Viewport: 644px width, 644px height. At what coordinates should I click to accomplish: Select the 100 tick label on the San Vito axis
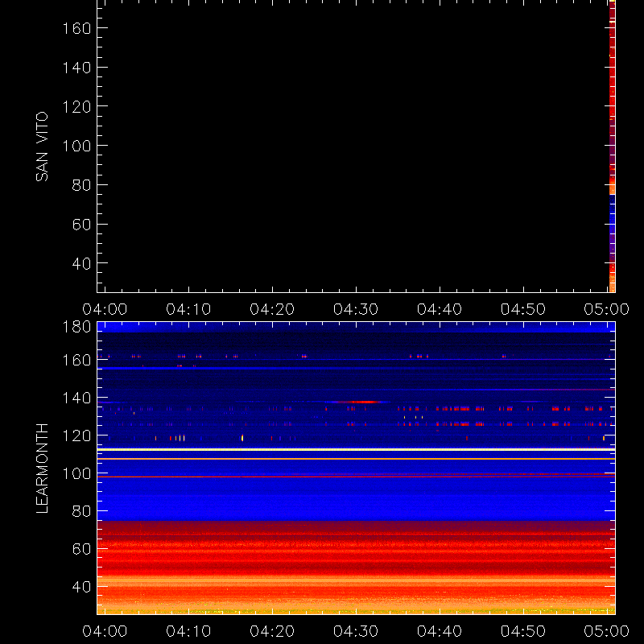(76, 147)
